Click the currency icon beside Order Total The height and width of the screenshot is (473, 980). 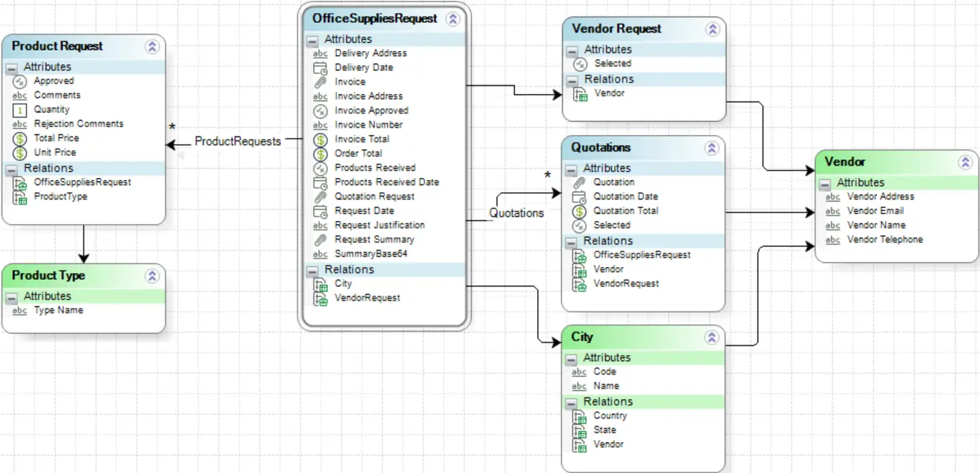[x=321, y=154]
